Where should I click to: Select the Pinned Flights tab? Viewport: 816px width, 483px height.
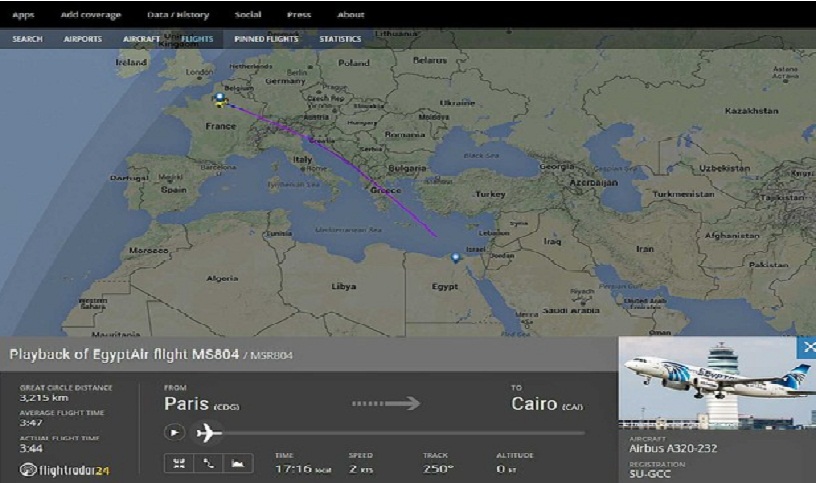264,39
